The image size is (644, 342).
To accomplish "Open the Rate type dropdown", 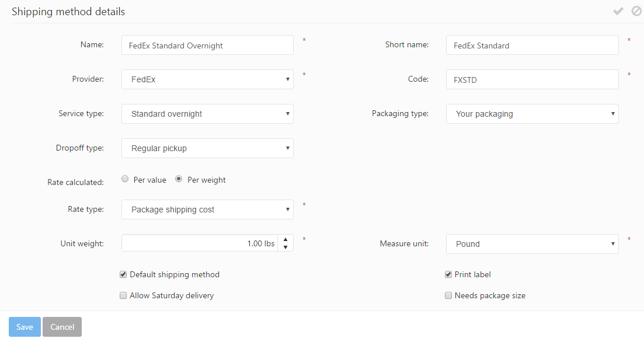I will pyautogui.click(x=207, y=210).
